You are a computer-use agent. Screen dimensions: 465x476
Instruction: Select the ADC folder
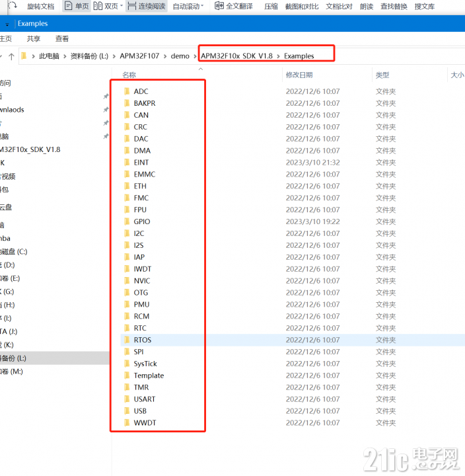[x=141, y=91]
